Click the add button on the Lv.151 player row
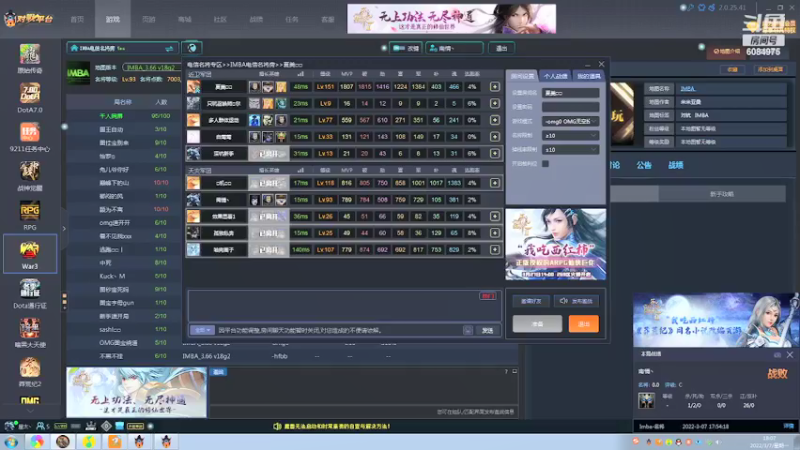The height and width of the screenshot is (450, 800). click(494, 87)
